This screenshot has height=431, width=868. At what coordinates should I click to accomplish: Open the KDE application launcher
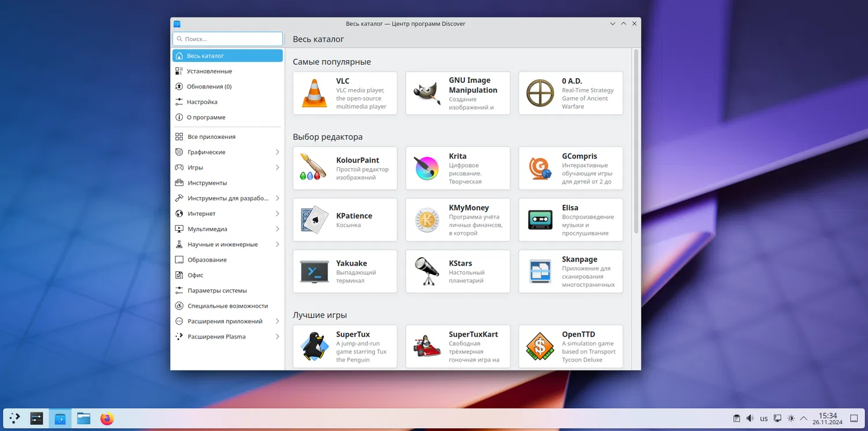[14, 418]
